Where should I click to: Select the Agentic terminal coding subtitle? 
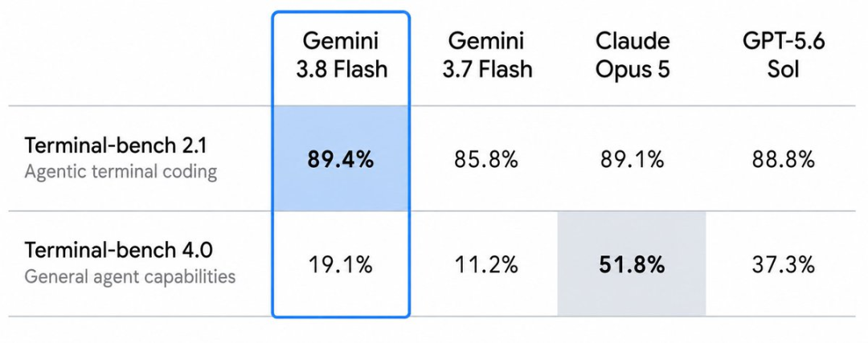[121, 172]
